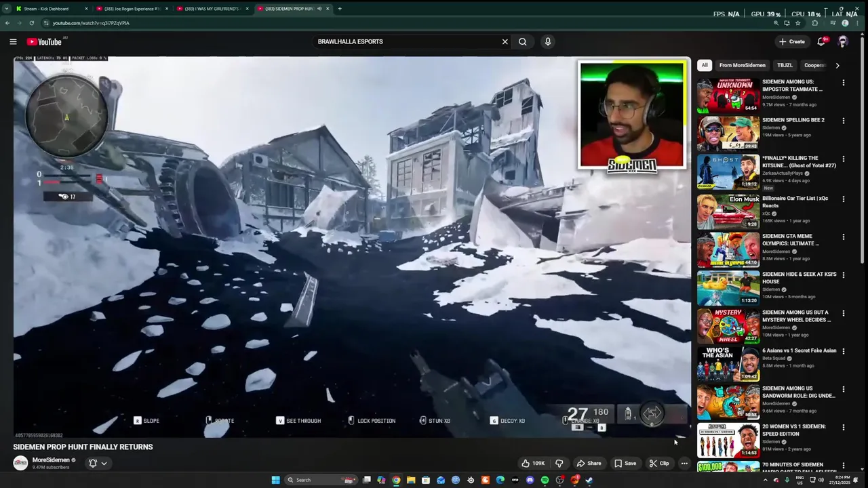The height and width of the screenshot is (488, 868).
Task: Open the Ghost of Yotei #27 thumbnail
Action: [x=728, y=171]
